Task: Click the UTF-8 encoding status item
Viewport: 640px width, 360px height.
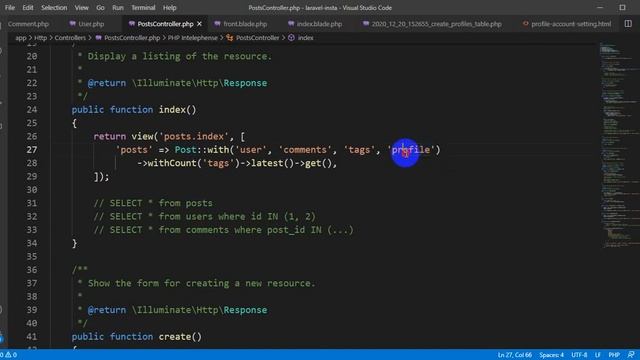Action: pos(579,355)
